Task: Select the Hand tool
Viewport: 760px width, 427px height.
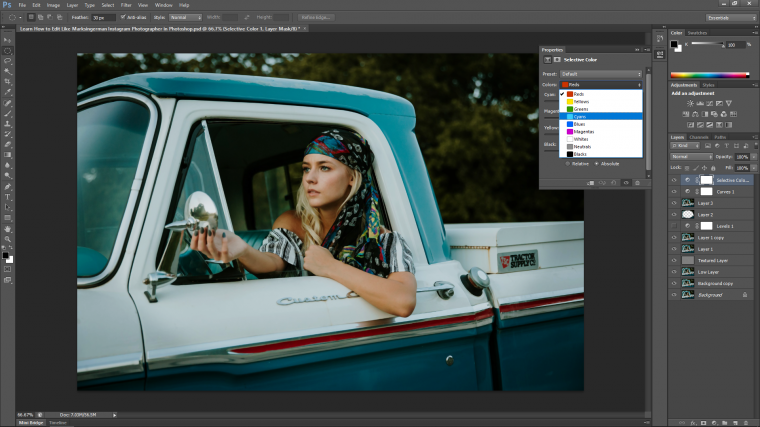Action: click(7, 229)
